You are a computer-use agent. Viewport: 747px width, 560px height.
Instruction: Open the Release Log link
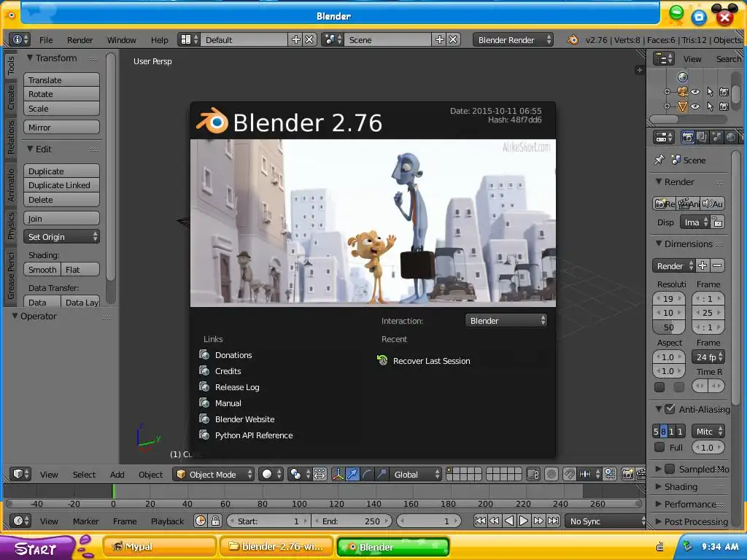[237, 387]
